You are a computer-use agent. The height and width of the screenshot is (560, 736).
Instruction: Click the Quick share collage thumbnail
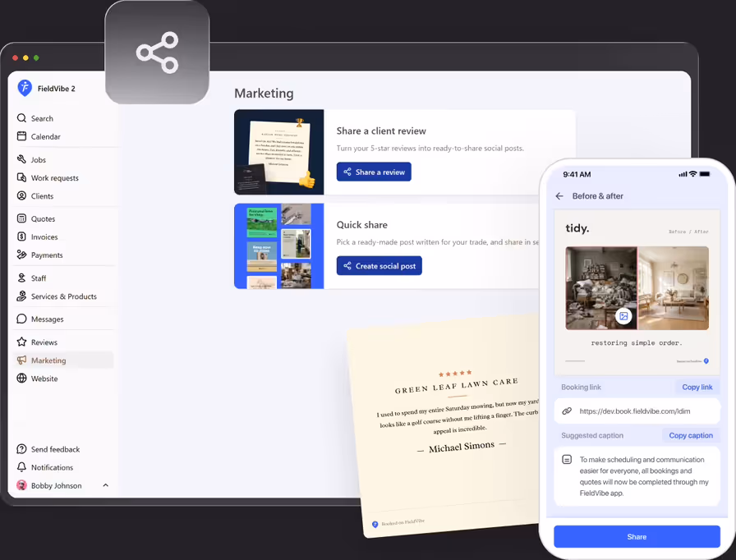tap(278, 246)
